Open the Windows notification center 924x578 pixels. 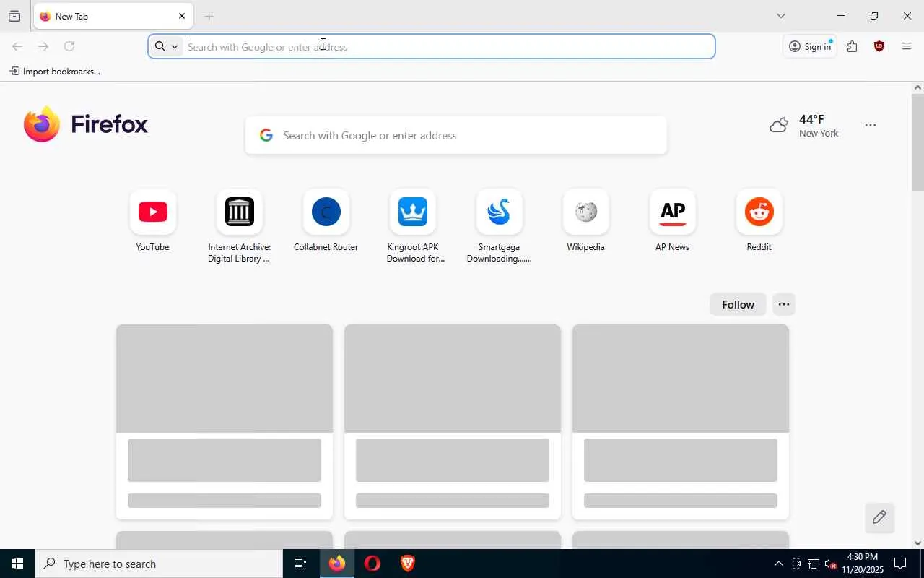900,564
